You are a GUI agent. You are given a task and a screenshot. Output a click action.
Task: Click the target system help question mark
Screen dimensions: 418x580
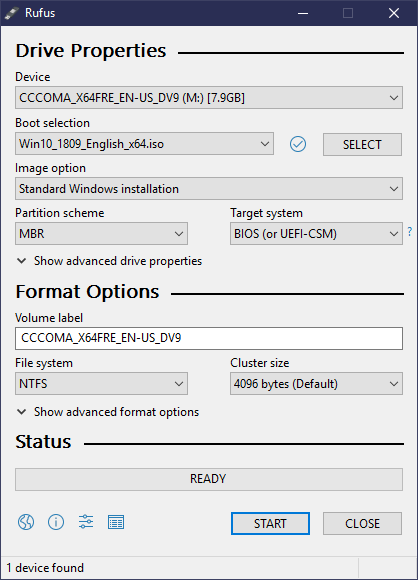pyautogui.click(x=410, y=232)
